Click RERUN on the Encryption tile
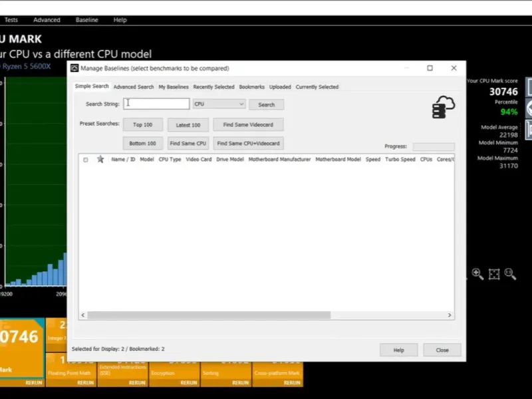The image size is (532, 399). coord(189,383)
